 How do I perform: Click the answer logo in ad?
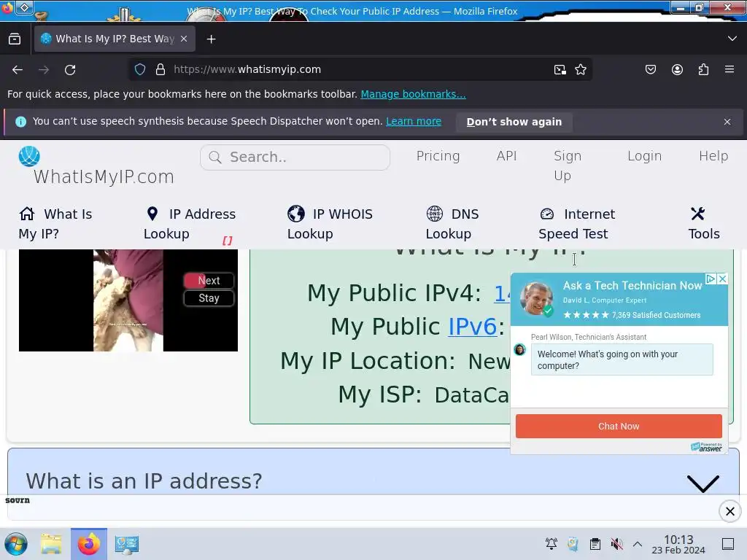(706, 447)
